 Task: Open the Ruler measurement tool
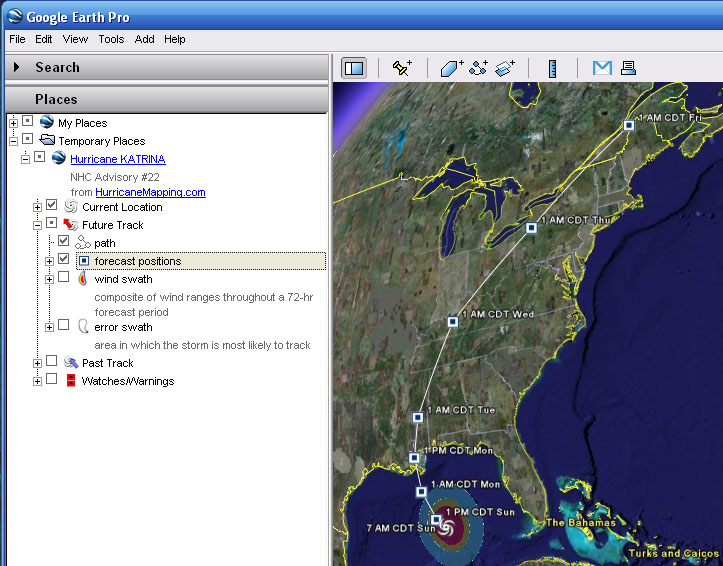click(552, 69)
